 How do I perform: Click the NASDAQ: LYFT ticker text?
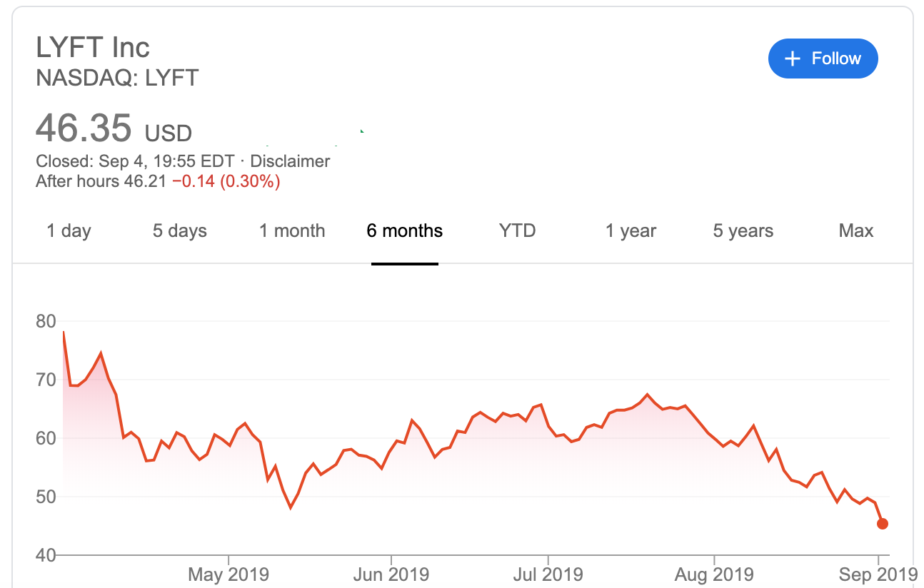pos(117,78)
